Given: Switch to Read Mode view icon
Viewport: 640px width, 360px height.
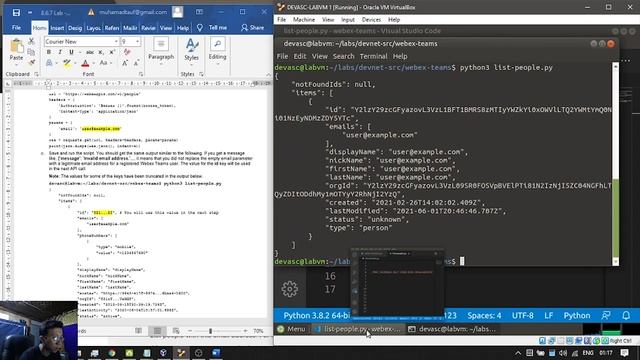Looking at the screenshot, I should click(x=138, y=331).
